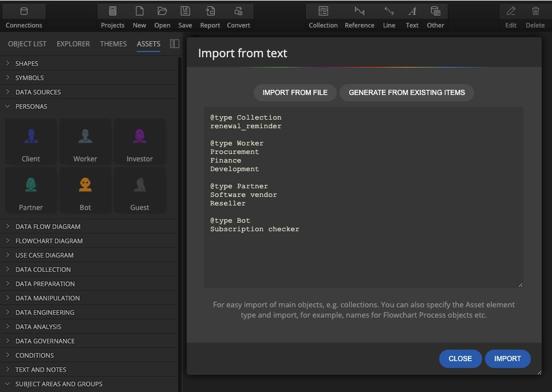Click the 'Software vendor' line

(x=243, y=195)
